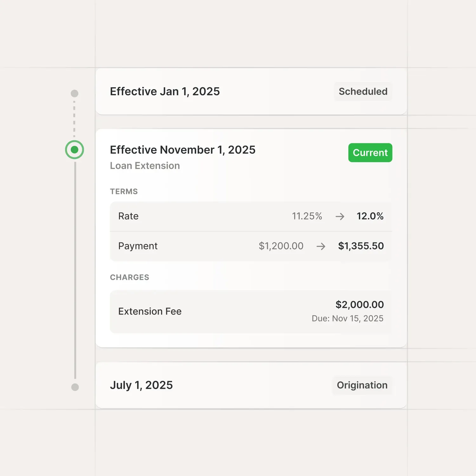This screenshot has height=476, width=476.
Task: Click the bottom origination timeline dot
Action: [75, 387]
